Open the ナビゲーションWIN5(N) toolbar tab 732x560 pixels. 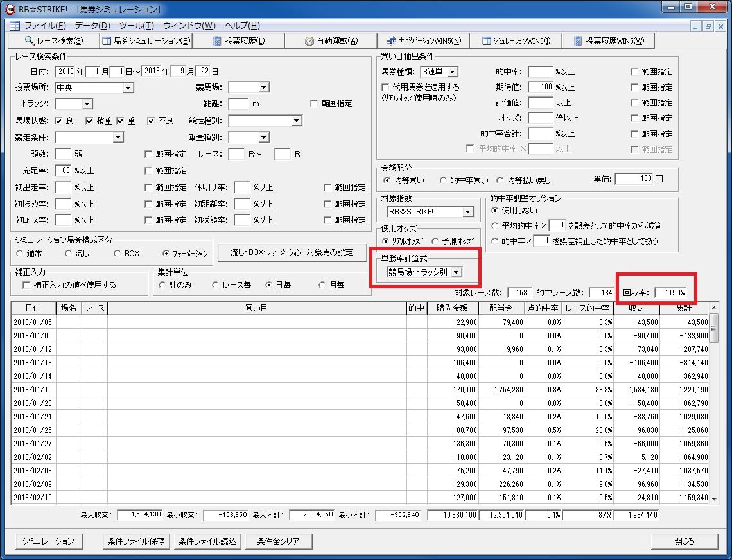[x=423, y=40]
